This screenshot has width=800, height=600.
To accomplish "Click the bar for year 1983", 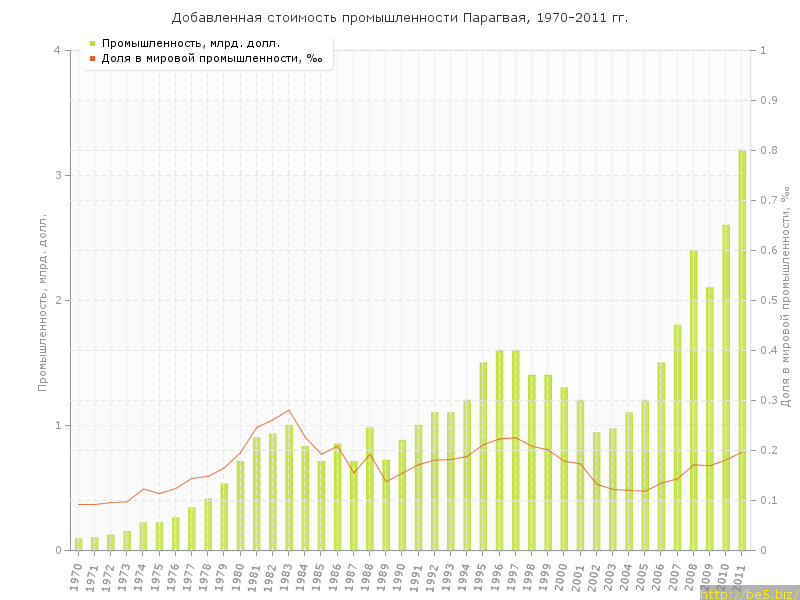I will [289, 488].
